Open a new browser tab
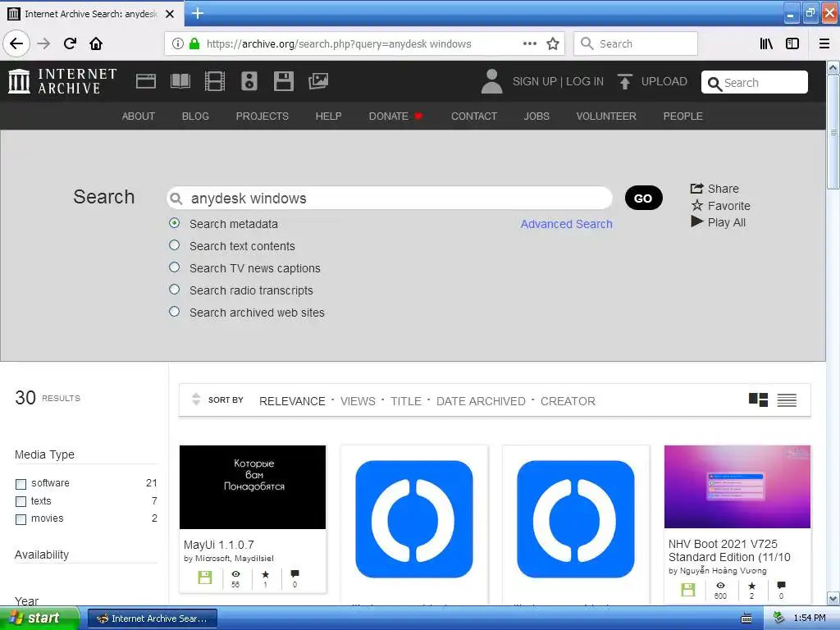Image resolution: width=840 pixels, height=630 pixels. click(x=198, y=13)
